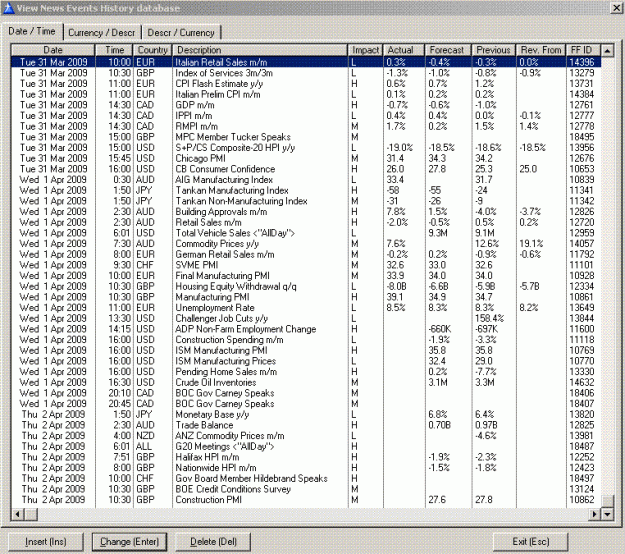The height and width of the screenshot is (554, 625).
Task: Select the CB Consumer Confidence row
Action: 306,169
